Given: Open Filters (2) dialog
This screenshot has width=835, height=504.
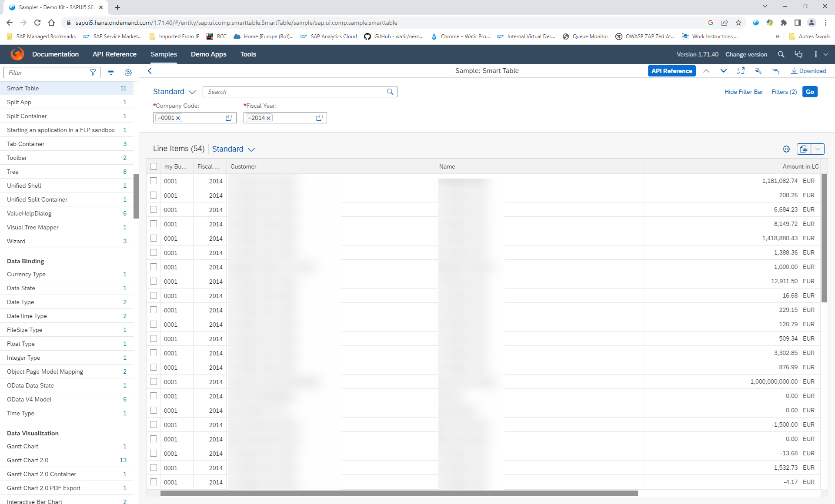Looking at the screenshot, I should click(x=784, y=92).
